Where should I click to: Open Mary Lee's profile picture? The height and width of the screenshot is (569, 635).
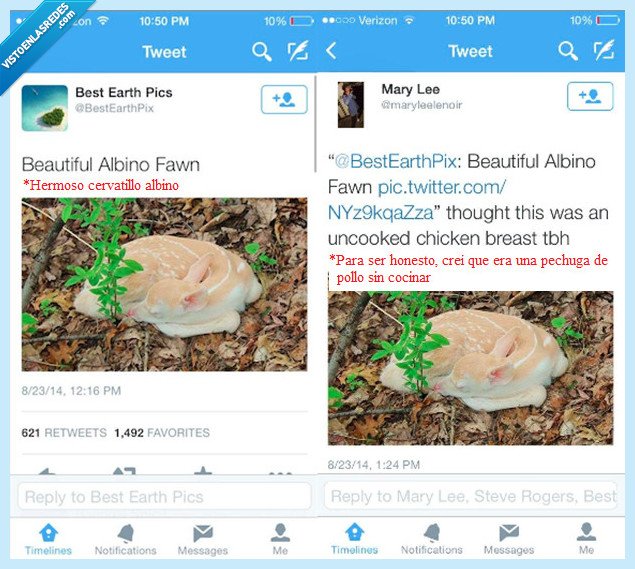click(x=351, y=105)
